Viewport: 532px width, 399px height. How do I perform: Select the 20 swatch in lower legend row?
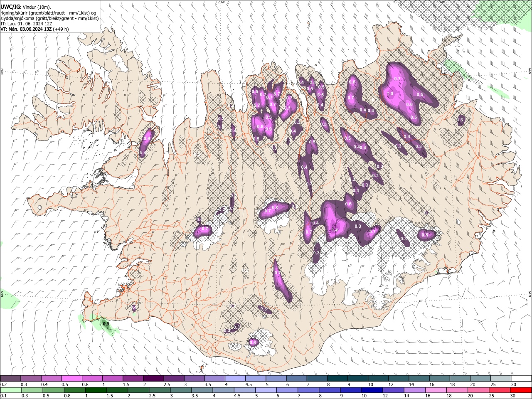click(x=478, y=390)
